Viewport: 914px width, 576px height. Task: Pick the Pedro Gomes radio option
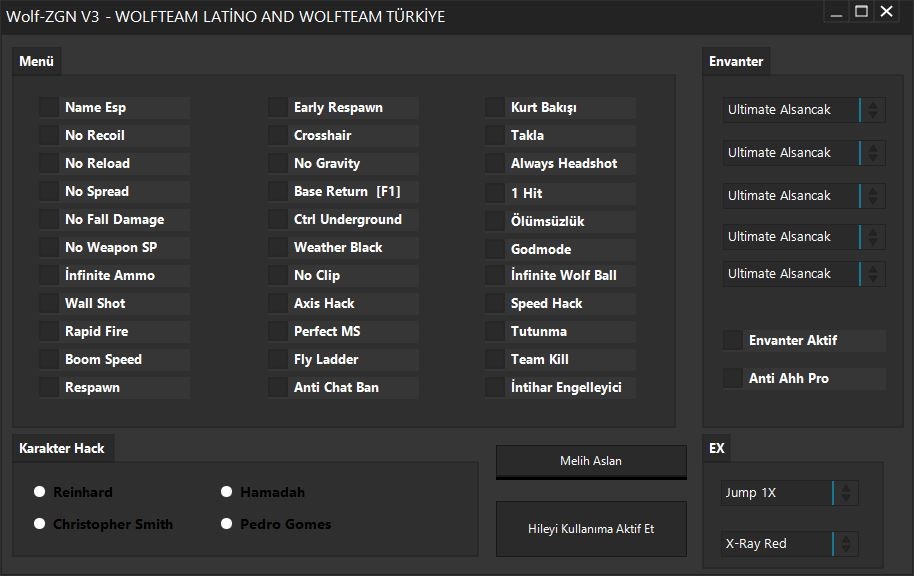pos(227,524)
